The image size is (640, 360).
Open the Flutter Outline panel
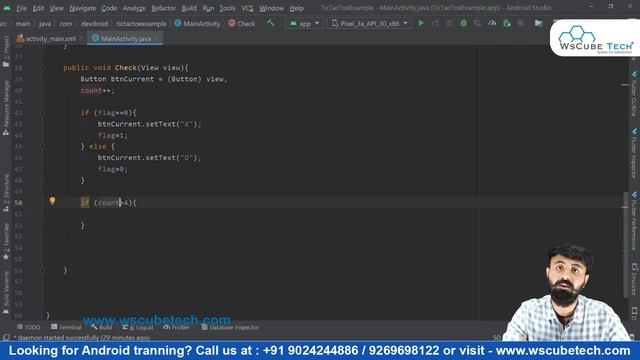(634, 93)
